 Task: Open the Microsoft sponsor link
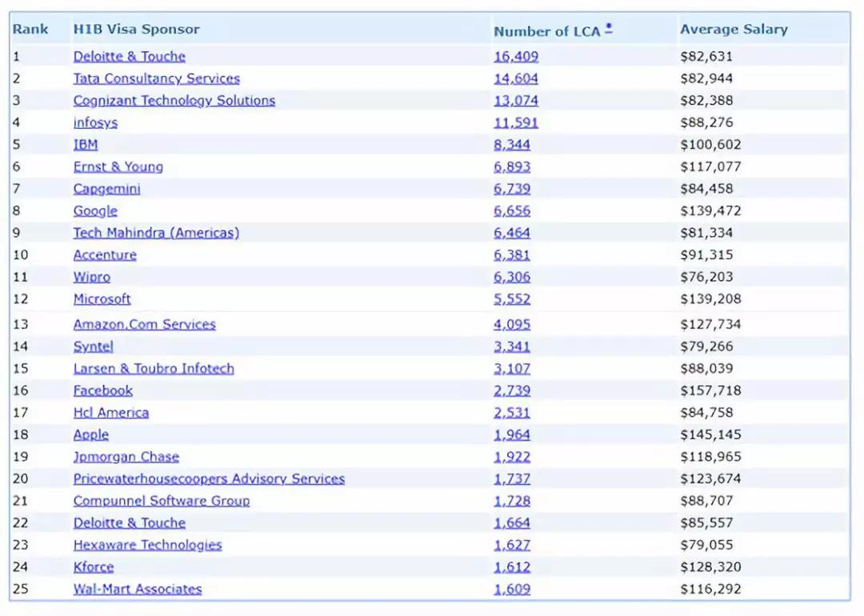point(102,299)
